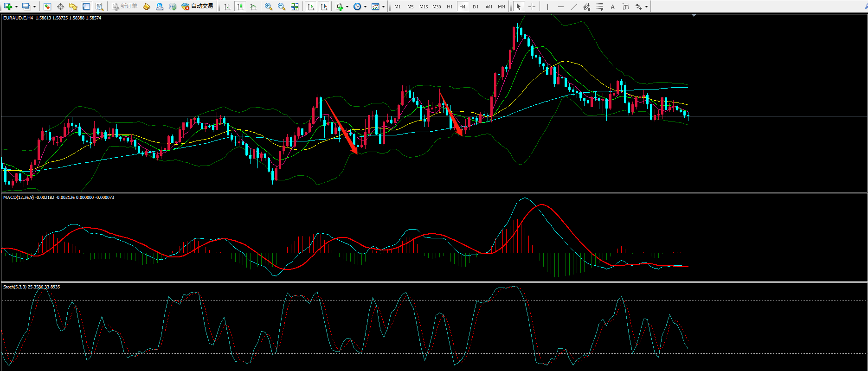Zoom in on the chart
Image resolution: width=868 pixels, height=371 pixels.
(x=268, y=6)
